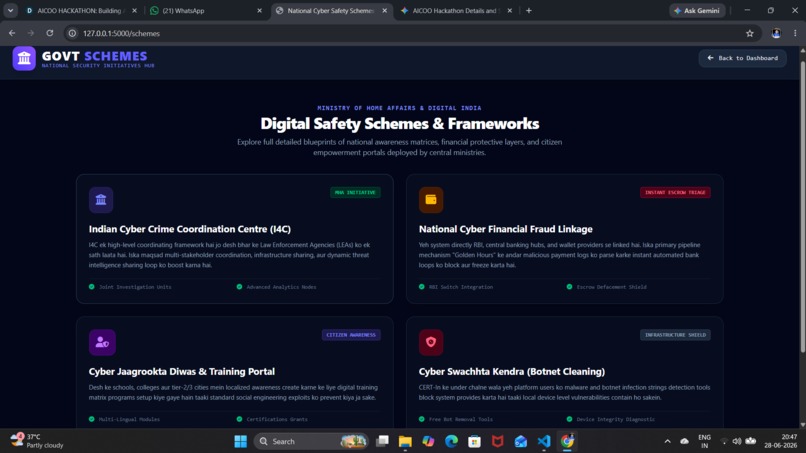The image size is (806, 453).
Task: Bookmark this page with the star icon
Action: [749, 33]
